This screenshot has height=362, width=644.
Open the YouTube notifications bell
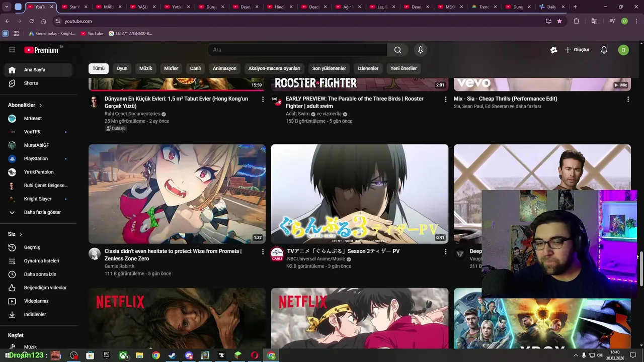click(x=604, y=50)
